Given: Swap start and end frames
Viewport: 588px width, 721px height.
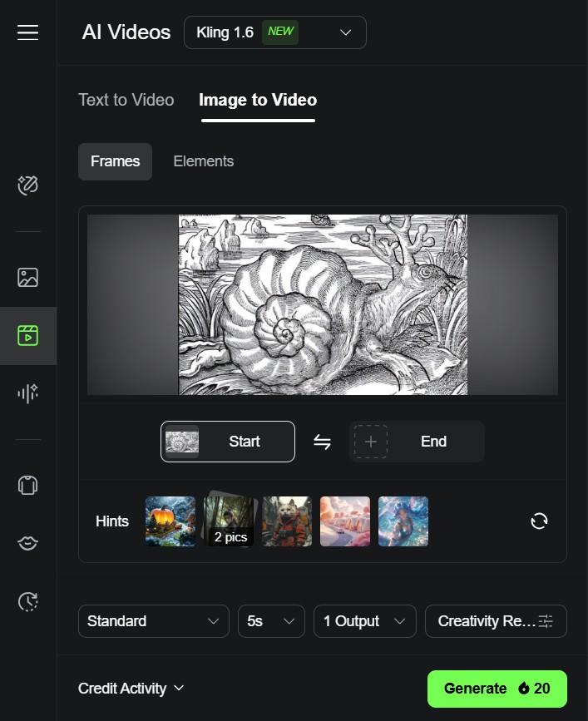Looking at the screenshot, I should tap(322, 442).
